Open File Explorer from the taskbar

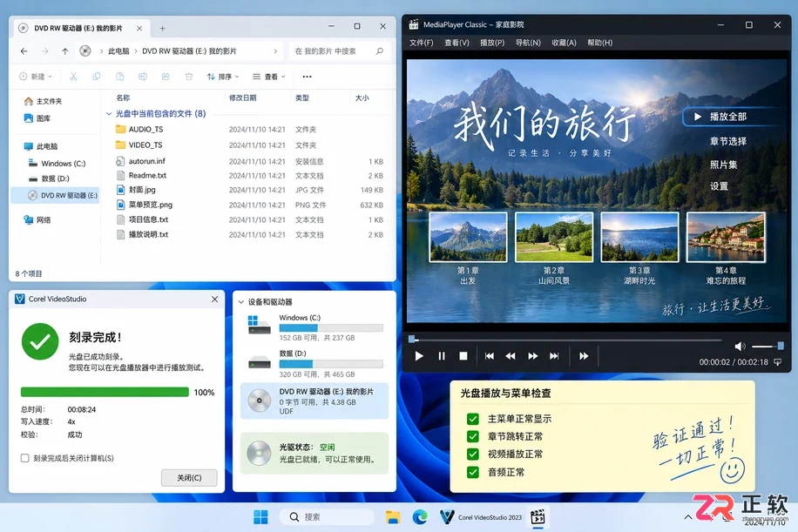pyautogui.click(x=392, y=516)
